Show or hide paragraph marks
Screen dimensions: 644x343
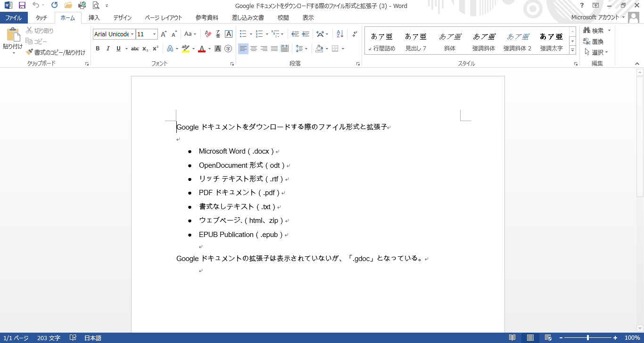coord(355,34)
